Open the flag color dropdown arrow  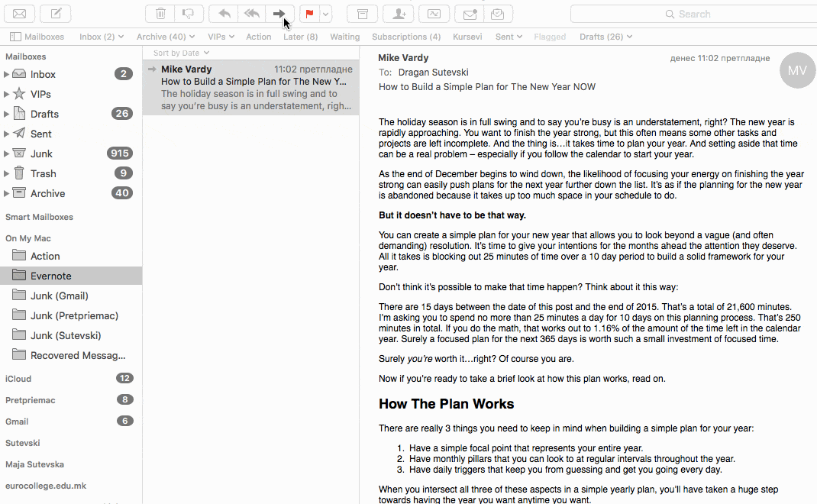(x=326, y=14)
